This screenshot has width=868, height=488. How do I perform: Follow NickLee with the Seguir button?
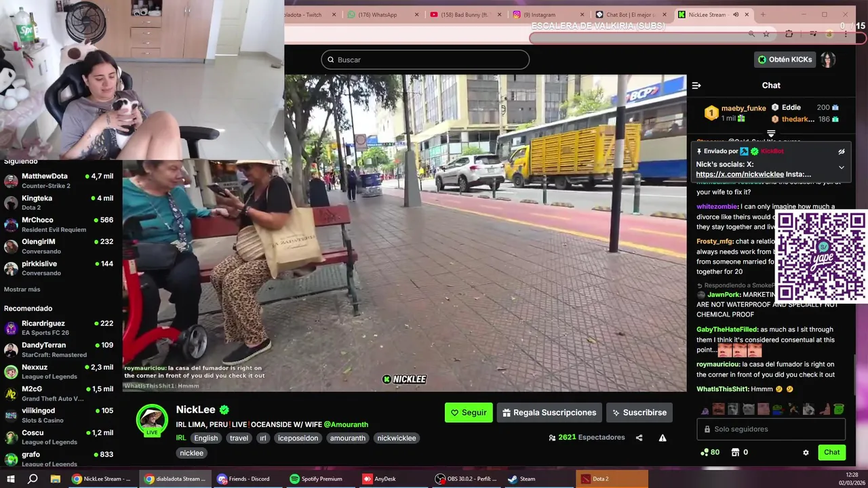(469, 412)
